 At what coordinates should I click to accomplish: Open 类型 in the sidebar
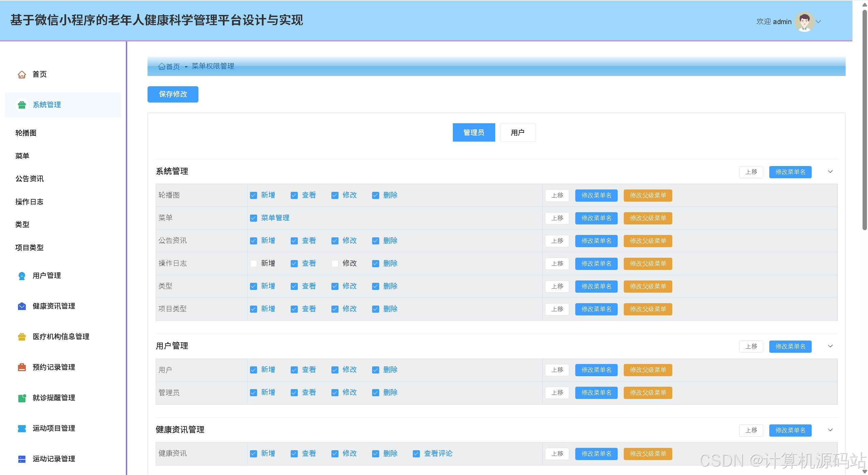pos(22,224)
